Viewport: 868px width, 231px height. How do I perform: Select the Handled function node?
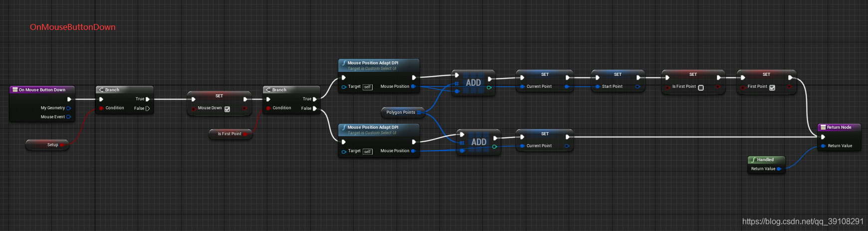[x=766, y=165]
